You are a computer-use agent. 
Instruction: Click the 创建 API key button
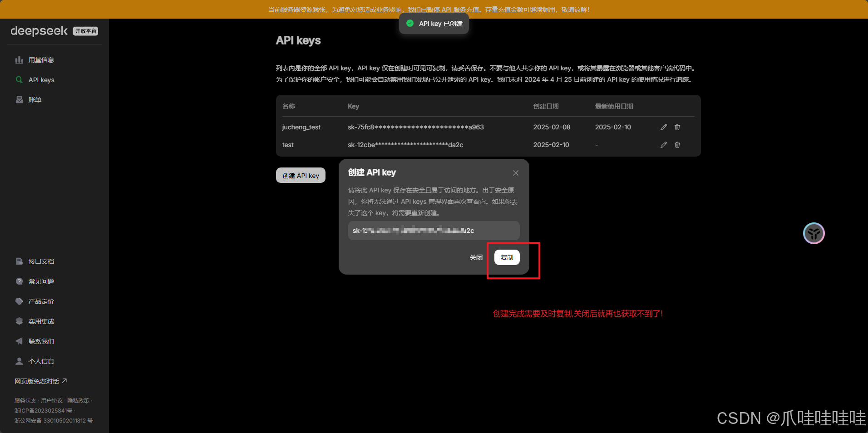pos(301,175)
